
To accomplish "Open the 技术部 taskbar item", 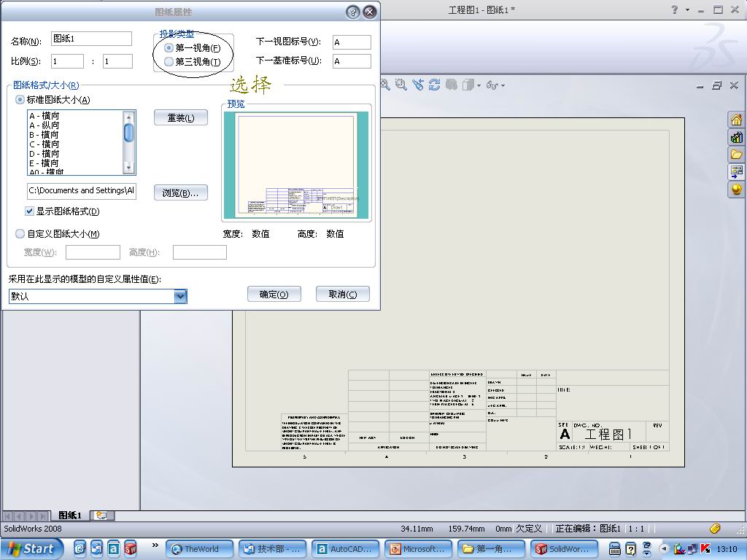I will pyautogui.click(x=272, y=549).
